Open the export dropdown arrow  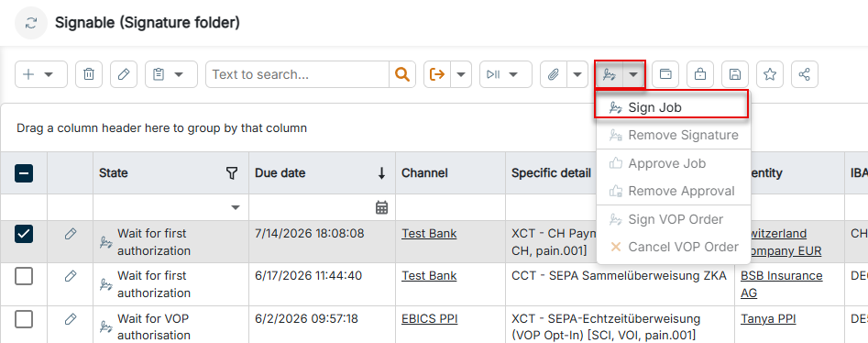(460, 74)
